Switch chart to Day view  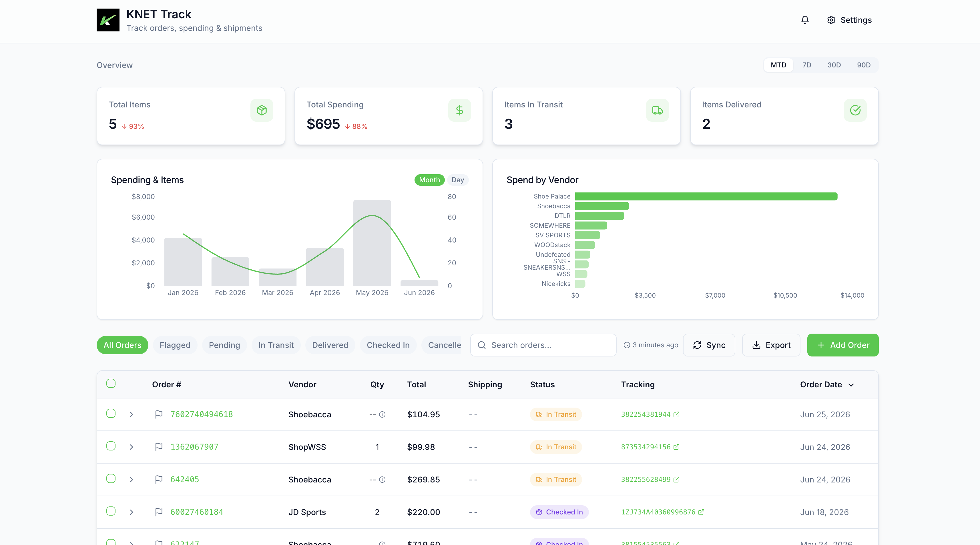click(x=457, y=180)
